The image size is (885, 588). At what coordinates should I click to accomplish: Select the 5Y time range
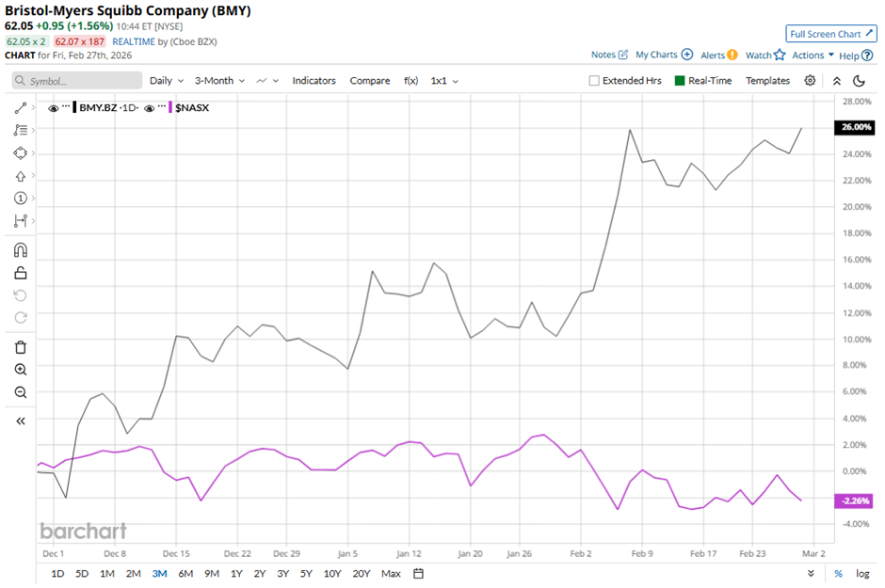click(306, 574)
